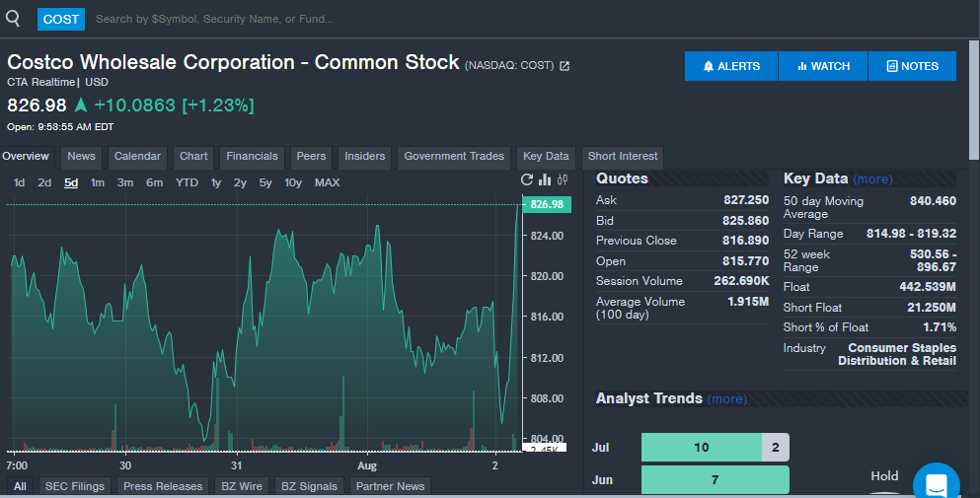The width and height of the screenshot is (980, 498).
Task: Click the Bid value 825.860
Action: tap(746, 221)
